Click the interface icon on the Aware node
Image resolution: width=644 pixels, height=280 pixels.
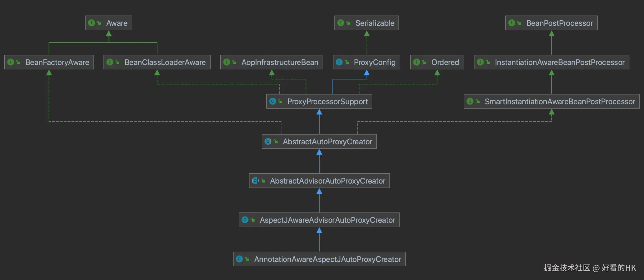[x=91, y=23]
